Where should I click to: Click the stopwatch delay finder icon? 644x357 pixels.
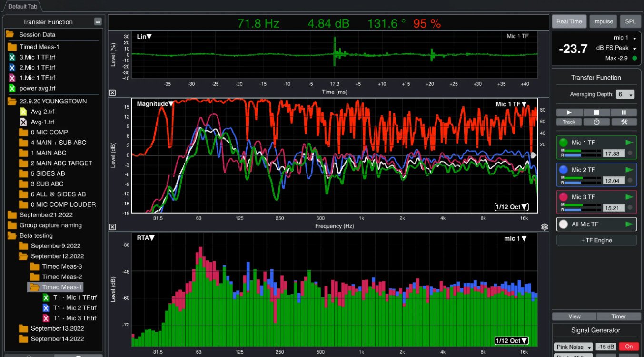(x=596, y=122)
